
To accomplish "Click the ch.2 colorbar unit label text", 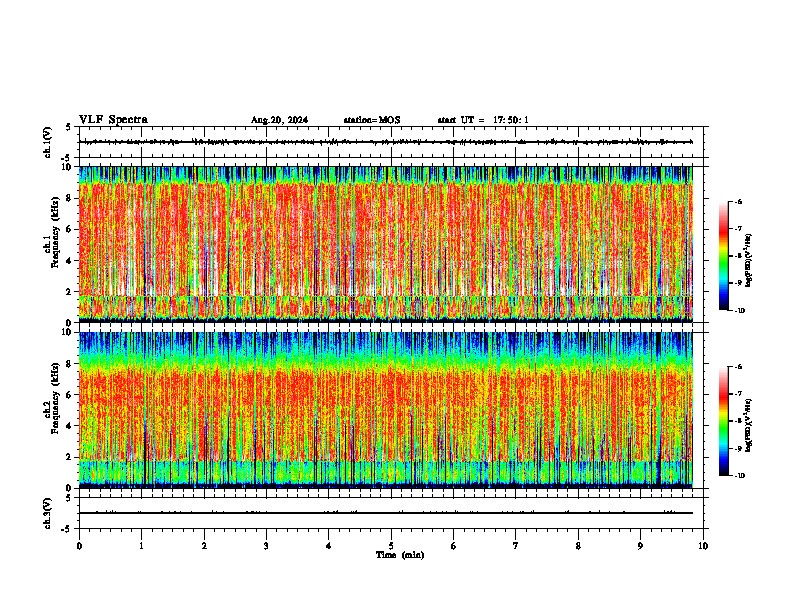I will click(x=749, y=426).
